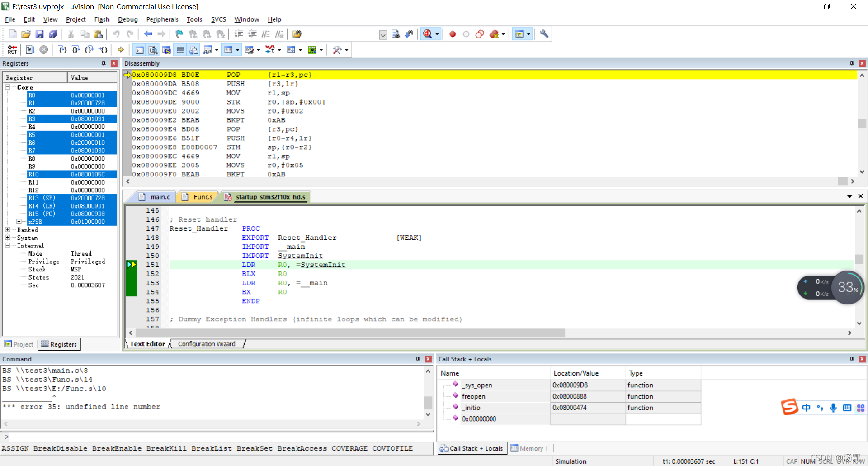Open Serial windows dropdown arrow
This screenshot has height=466, width=868.
pos(259,50)
